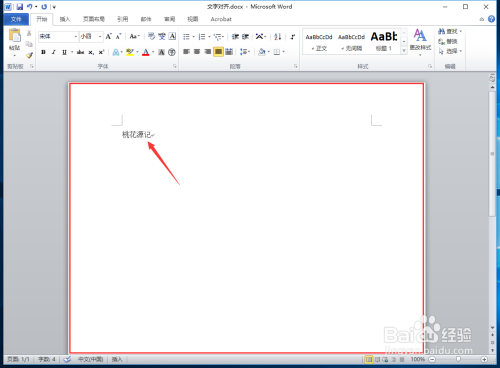Click the 100% zoom level button

[417, 359]
